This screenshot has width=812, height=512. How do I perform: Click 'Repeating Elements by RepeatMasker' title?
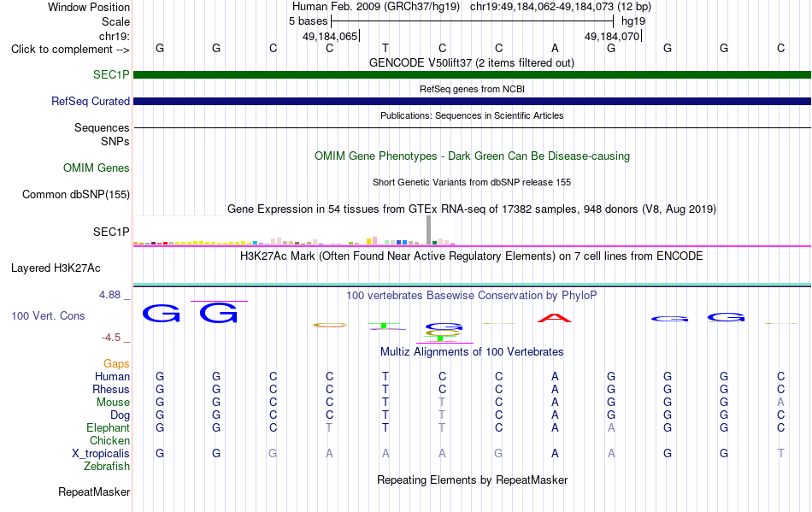point(472,480)
